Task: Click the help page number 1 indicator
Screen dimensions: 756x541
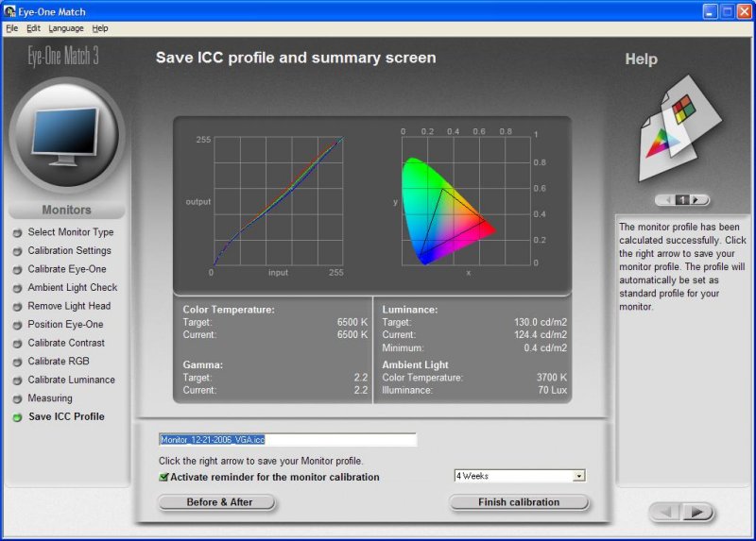Action: coord(682,199)
